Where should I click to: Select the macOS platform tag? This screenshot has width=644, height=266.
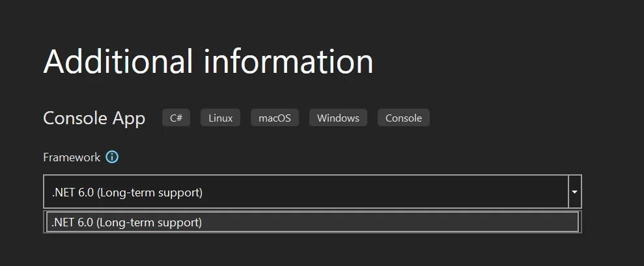pyautogui.click(x=275, y=118)
